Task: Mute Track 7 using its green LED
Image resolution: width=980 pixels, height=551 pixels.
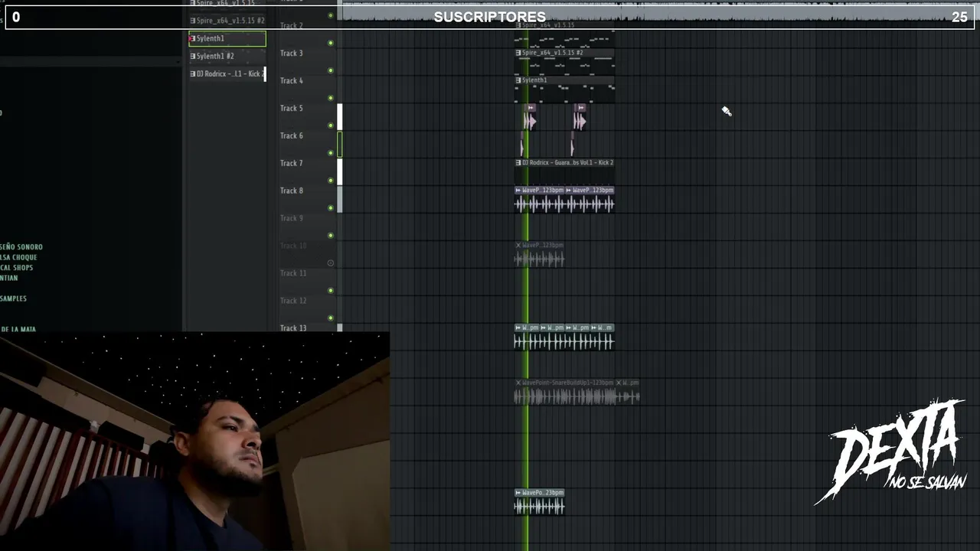Action: coord(331,181)
